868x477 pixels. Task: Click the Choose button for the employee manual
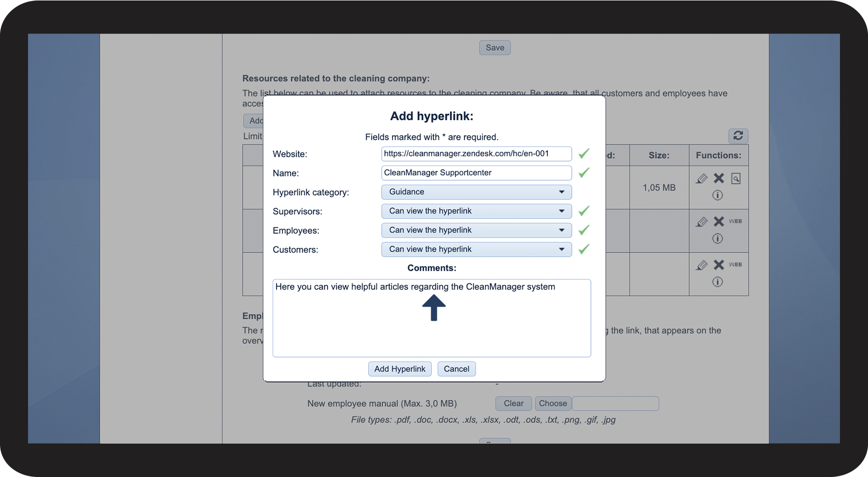pyautogui.click(x=553, y=403)
